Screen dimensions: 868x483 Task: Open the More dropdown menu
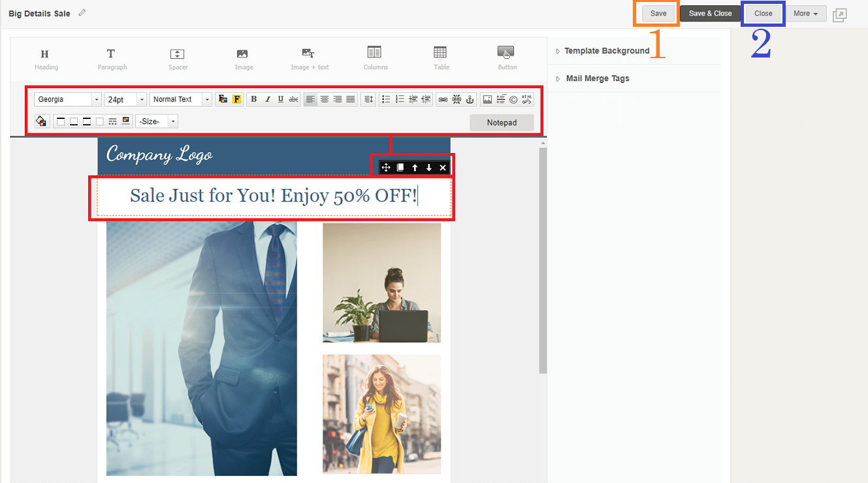click(x=805, y=13)
